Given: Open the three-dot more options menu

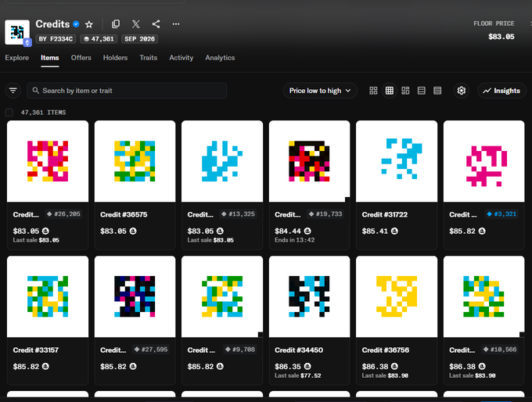Looking at the screenshot, I should point(176,24).
